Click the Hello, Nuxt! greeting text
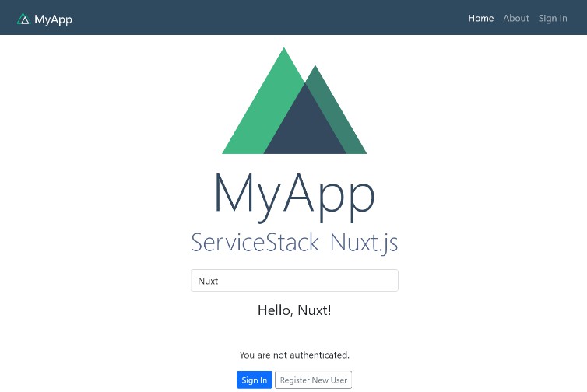Image resolution: width=587 pixels, height=392 pixels. pyautogui.click(x=293, y=310)
